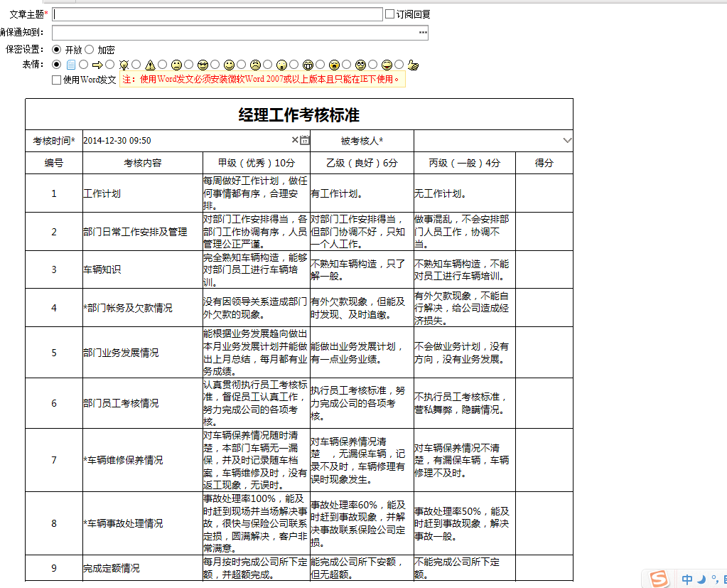
Task: Click the 考核时间* label cell
Action: point(54,141)
